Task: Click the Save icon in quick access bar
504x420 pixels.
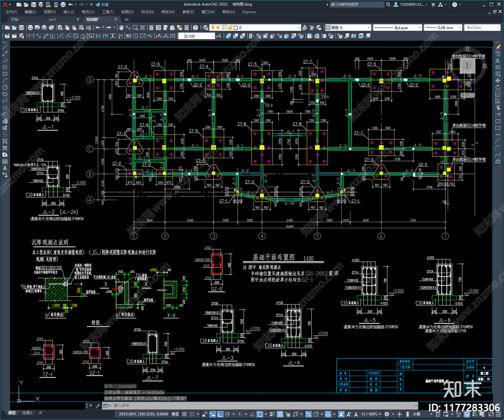Action: pos(33,4)
